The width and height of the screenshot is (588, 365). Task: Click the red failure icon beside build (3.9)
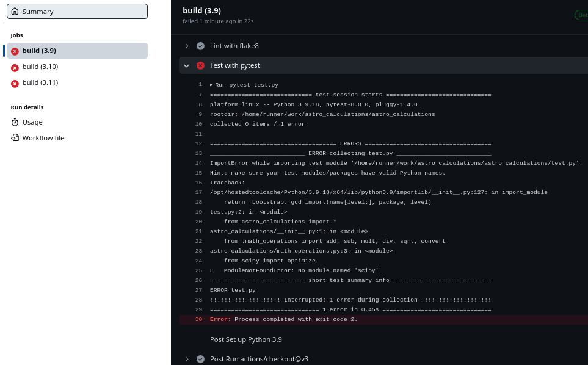click(x=15, y=51)
